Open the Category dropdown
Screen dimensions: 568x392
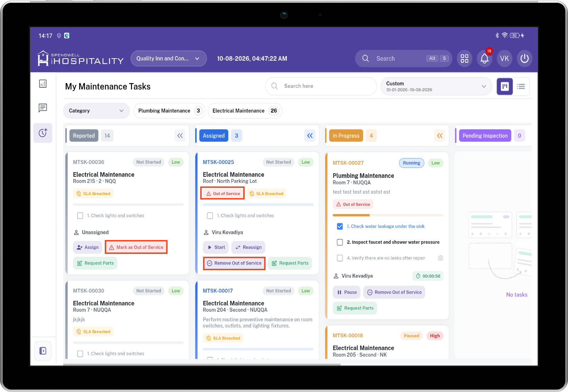click(x=97, y=111)
